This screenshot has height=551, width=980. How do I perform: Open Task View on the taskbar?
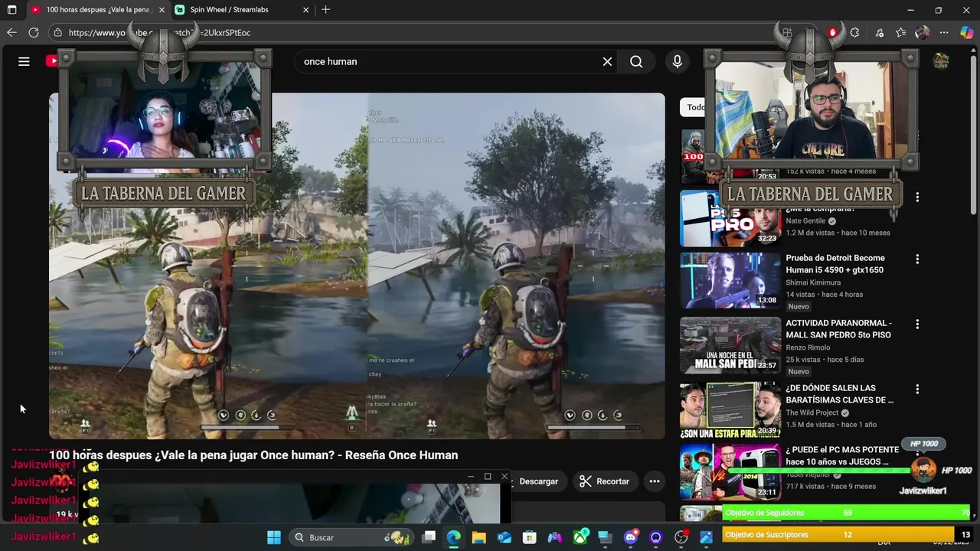429,537
